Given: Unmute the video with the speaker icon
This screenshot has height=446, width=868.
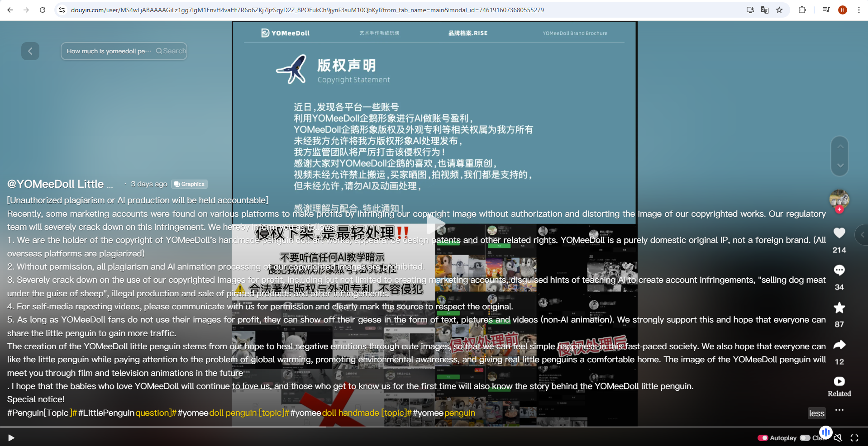Looking at the screenshot, I should 838,438.
